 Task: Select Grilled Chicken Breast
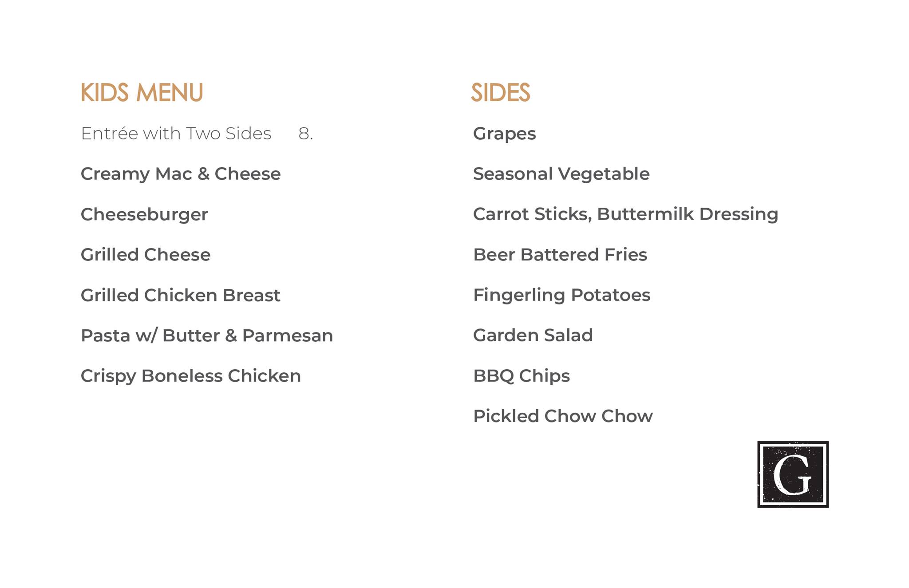tap(180, 296)
